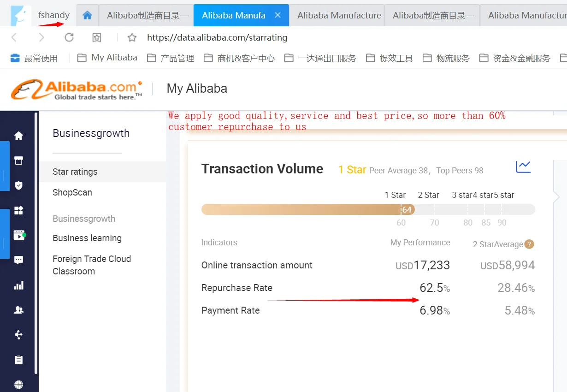Image resolution: width=567 pixels, height=392 pixels.
Task: Click the fshandy profile avatar
Action: pyautogui.click(x=21, y=16)
